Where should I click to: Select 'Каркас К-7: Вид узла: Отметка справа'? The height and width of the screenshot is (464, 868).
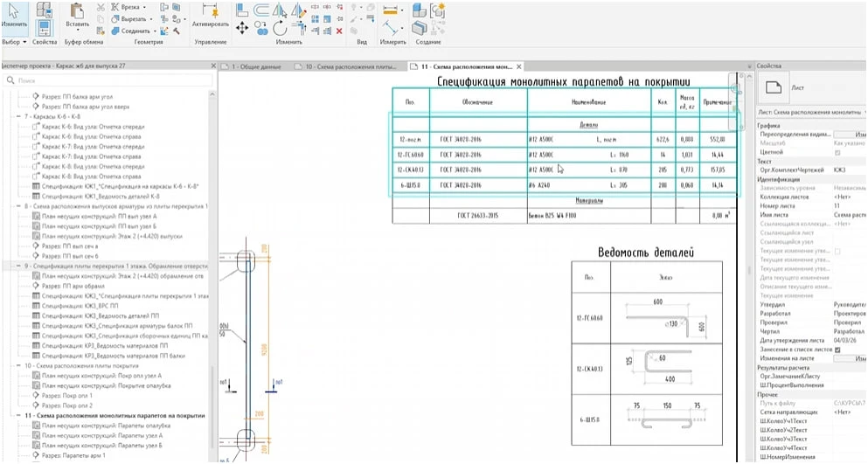pos(91,156)
